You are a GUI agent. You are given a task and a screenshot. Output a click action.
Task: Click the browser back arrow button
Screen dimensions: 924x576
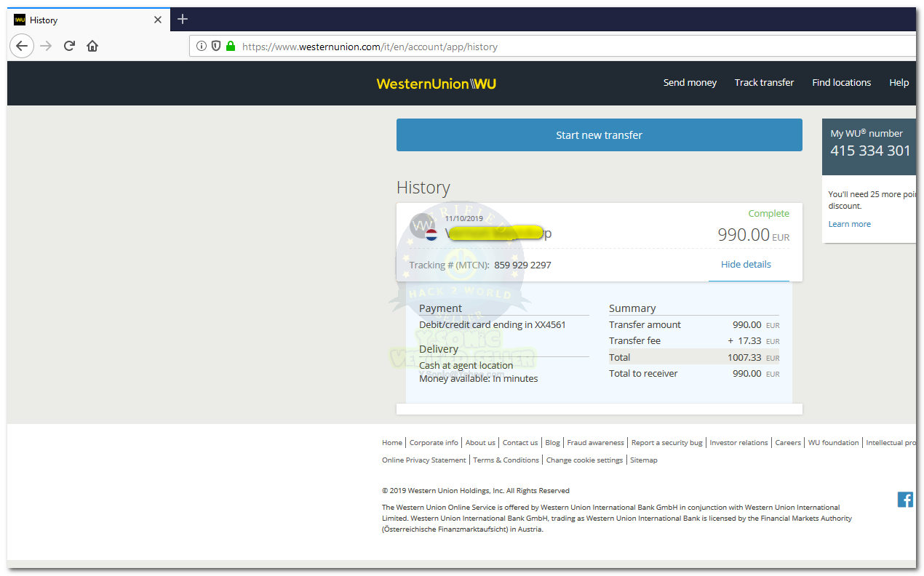point(22,46)
